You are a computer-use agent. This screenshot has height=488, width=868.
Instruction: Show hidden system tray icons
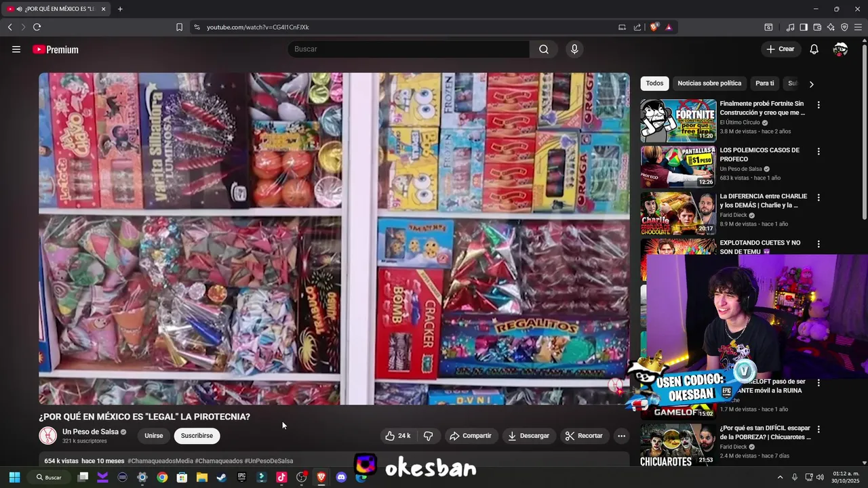[x=780, y=477]
